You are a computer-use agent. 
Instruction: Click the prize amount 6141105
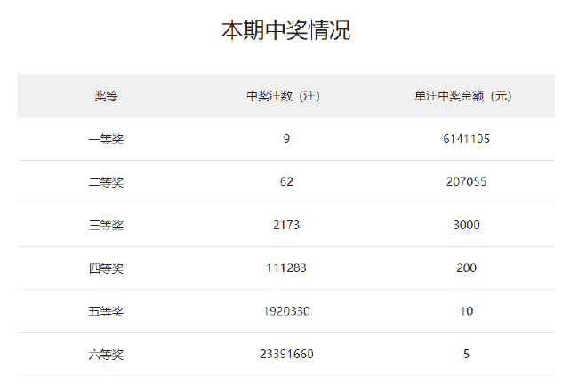pyautogui.click(x=466, y=139)
